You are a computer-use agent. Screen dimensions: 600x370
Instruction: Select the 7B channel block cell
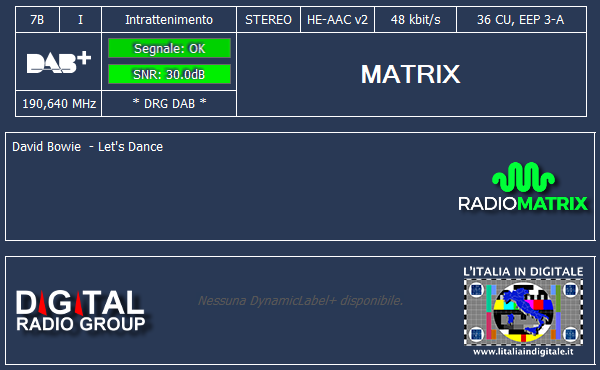37,20
